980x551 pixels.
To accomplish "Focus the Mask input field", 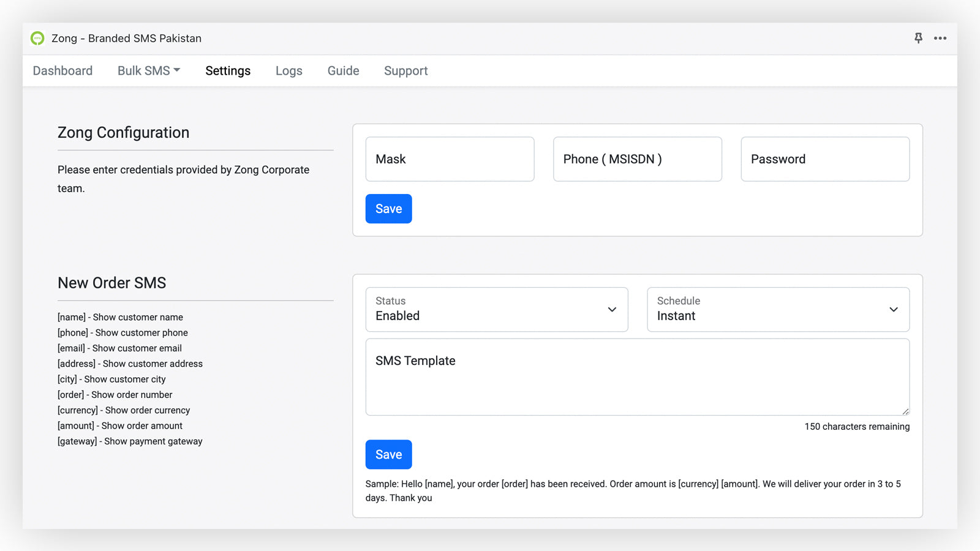I will [450, 159].
